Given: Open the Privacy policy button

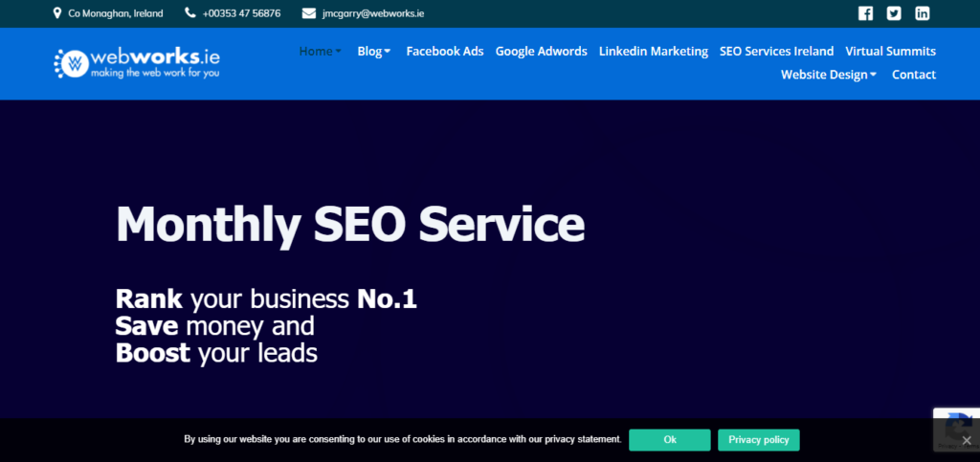Looking at the screenshot, I should point(759,440).
